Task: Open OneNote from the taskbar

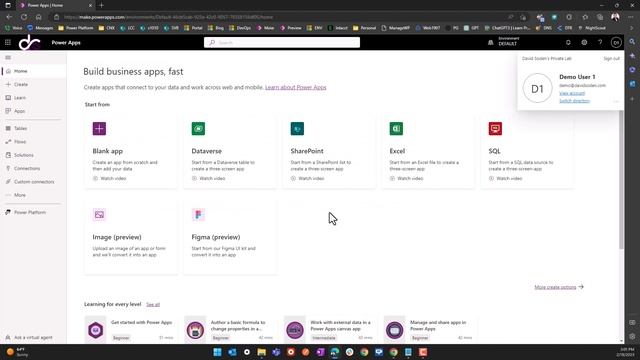Action: pyautogui.click(x=320, y=352)
